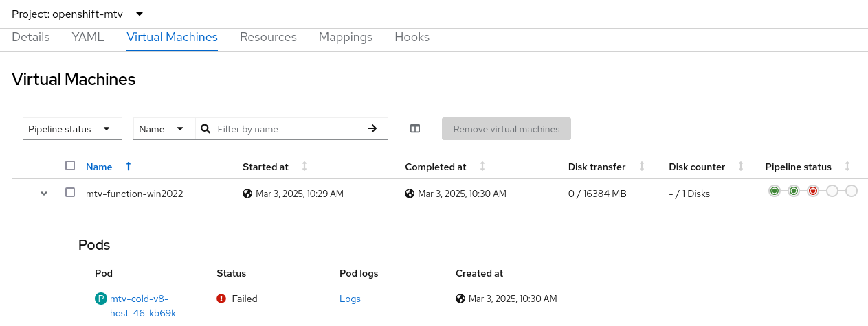This screenshot has width=868, height=326.
Task: Switch to the YAML tab
Action: point(88,38)
